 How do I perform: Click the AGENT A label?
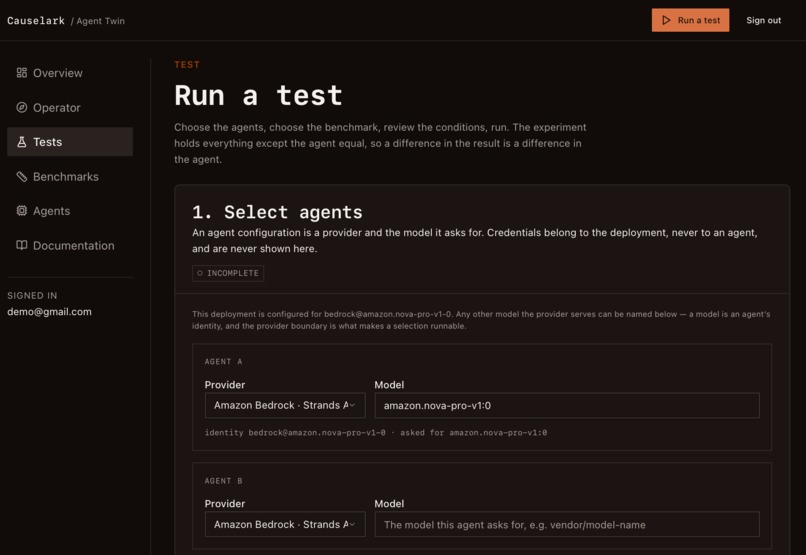click(224, 362)
